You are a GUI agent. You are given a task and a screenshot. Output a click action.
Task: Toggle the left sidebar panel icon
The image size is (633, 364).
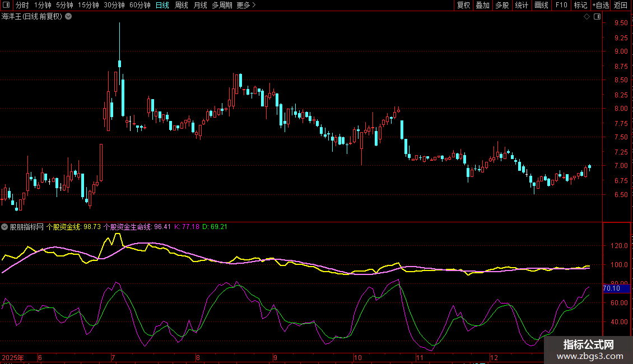pyautogui.click(x=6, y=6)
